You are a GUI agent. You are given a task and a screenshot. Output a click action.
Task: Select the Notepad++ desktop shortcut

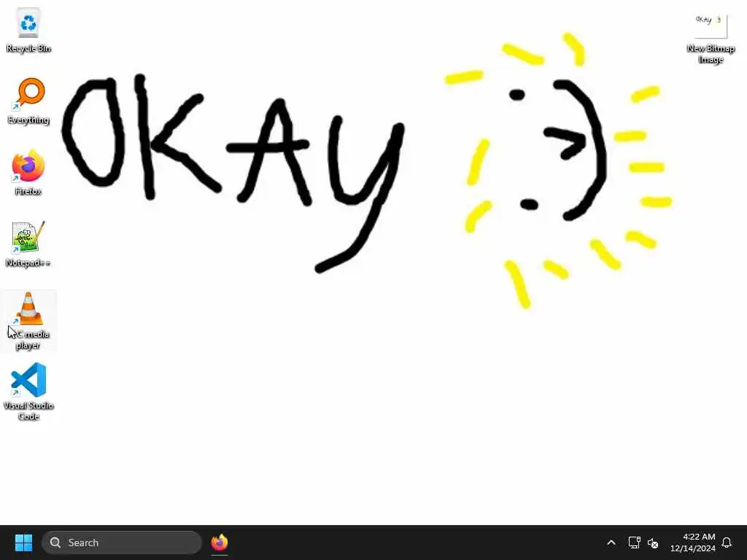point(28,244)
